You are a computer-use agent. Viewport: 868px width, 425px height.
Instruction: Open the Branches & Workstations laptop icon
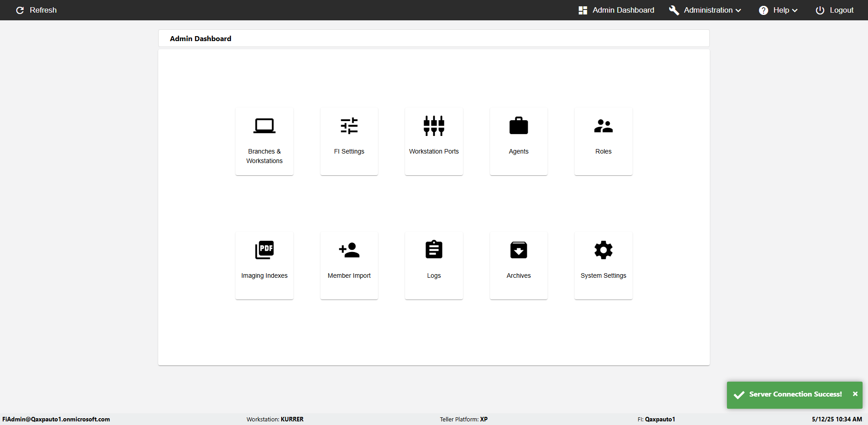[264, 126]
